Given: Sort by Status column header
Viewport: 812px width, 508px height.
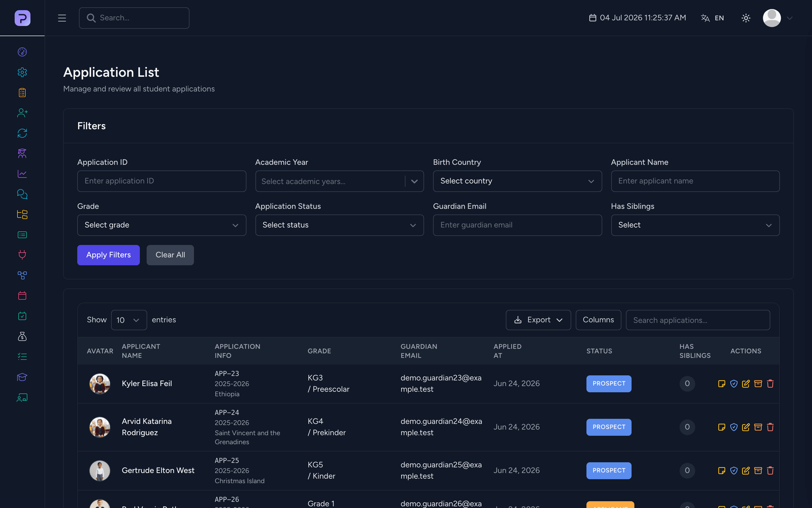Looking at the screenshot, I should tap(599, 351).
